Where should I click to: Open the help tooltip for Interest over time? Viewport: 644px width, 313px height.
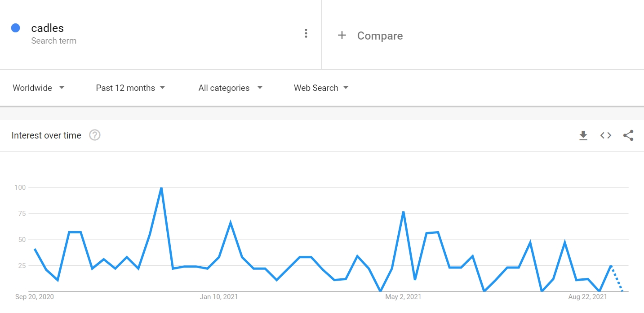coord(94,135)
